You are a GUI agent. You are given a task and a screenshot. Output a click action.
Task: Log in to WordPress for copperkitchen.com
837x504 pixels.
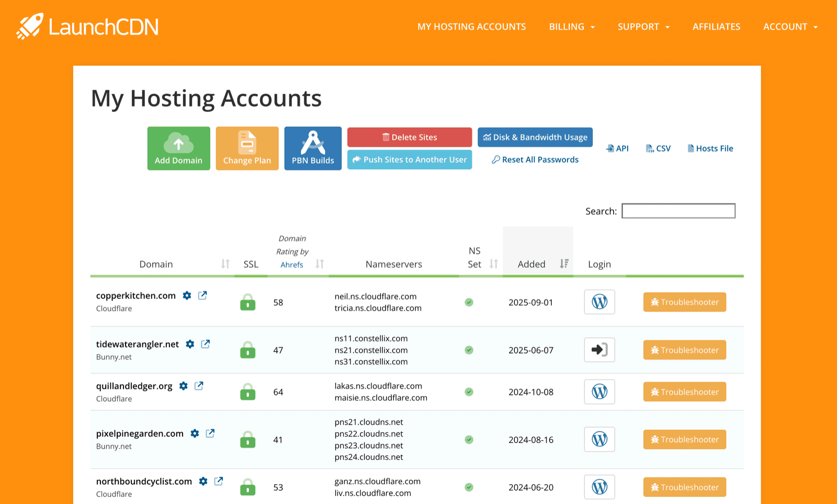click(x=600, y=302)
